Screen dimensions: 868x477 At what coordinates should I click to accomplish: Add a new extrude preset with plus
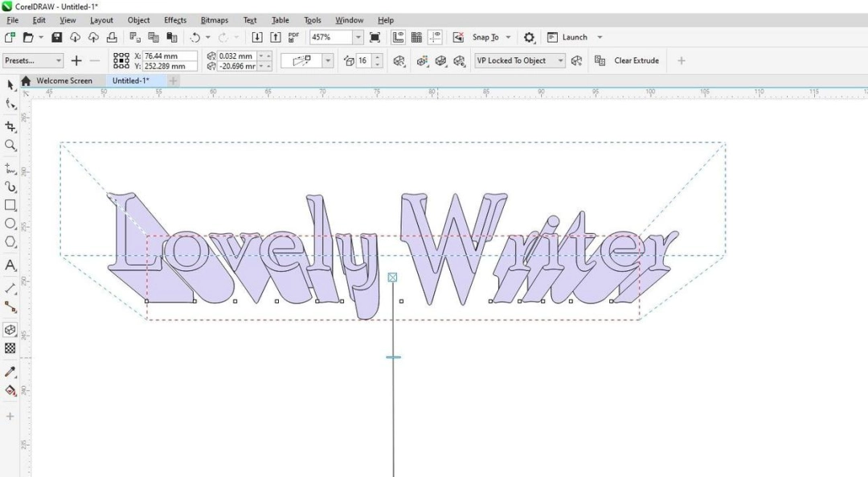click(x=76, y=60)
